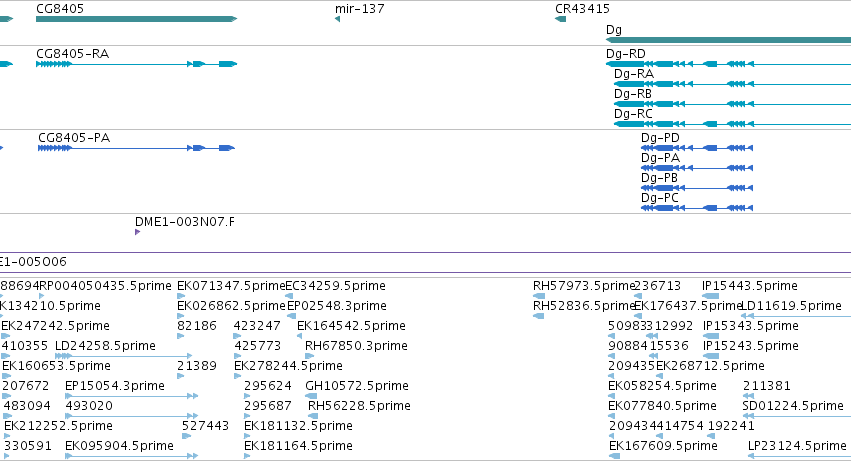
Task: Click the 330591 feature label
Action: pyautogui.click(x=28, y=447)
